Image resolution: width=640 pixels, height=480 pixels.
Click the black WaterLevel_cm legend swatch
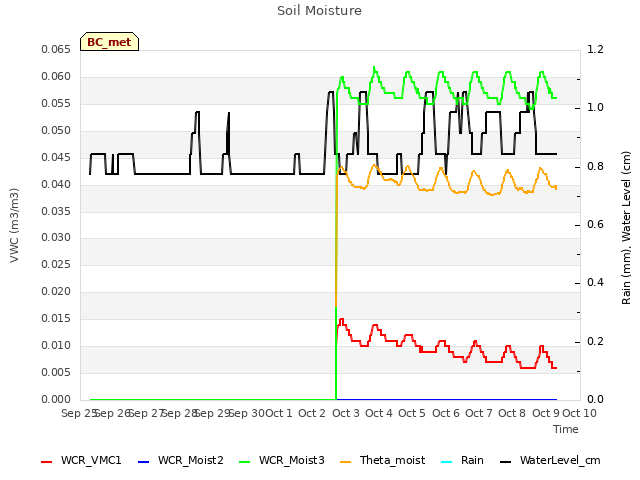506,462
